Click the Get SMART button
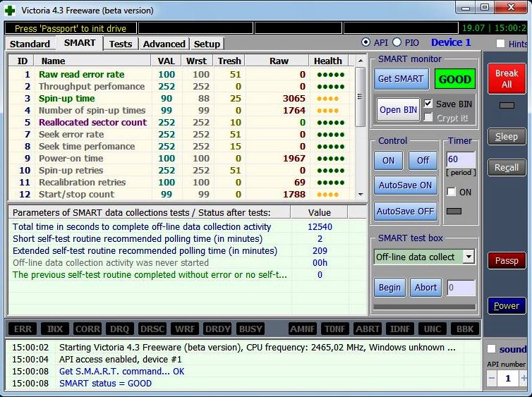 (x=401, y=79)
